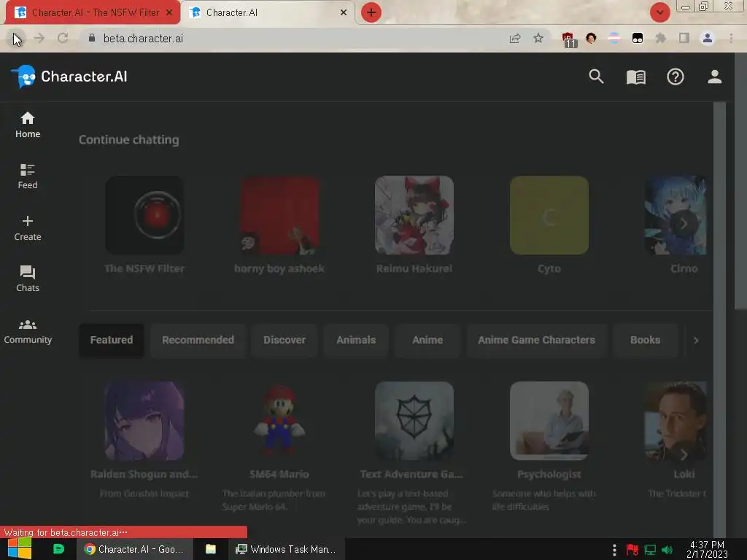Click the round face avatar extension icon
The image size is (747, 560).
click(591, 38)
